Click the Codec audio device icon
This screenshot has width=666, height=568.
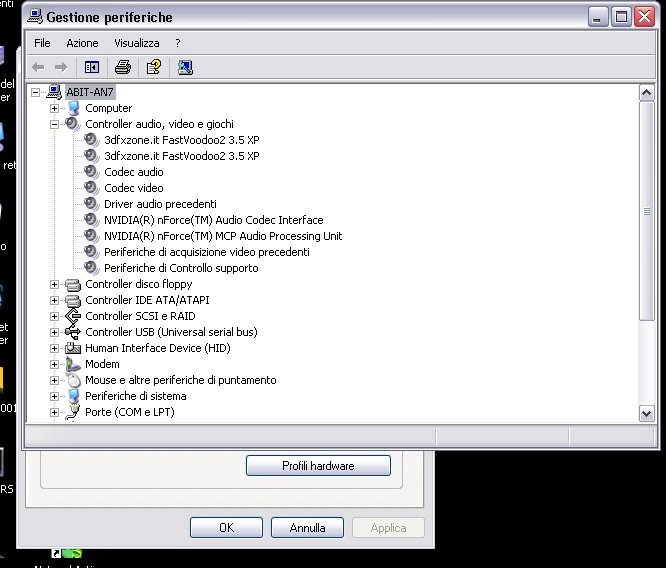91,172
